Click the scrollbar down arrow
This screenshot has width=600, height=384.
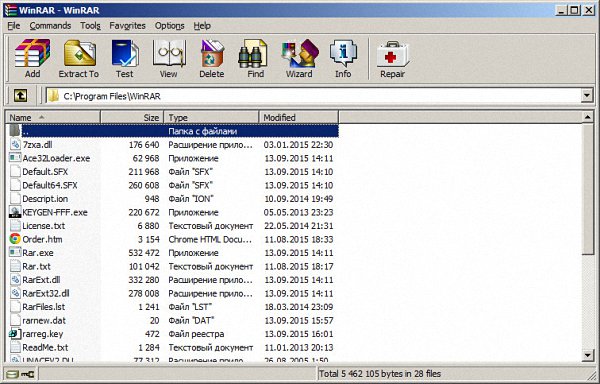(x=588, y=356)
